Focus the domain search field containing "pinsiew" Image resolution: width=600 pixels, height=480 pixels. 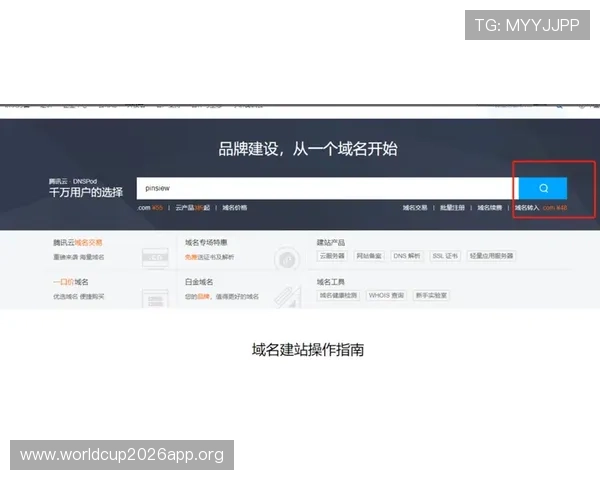point(328,188)
